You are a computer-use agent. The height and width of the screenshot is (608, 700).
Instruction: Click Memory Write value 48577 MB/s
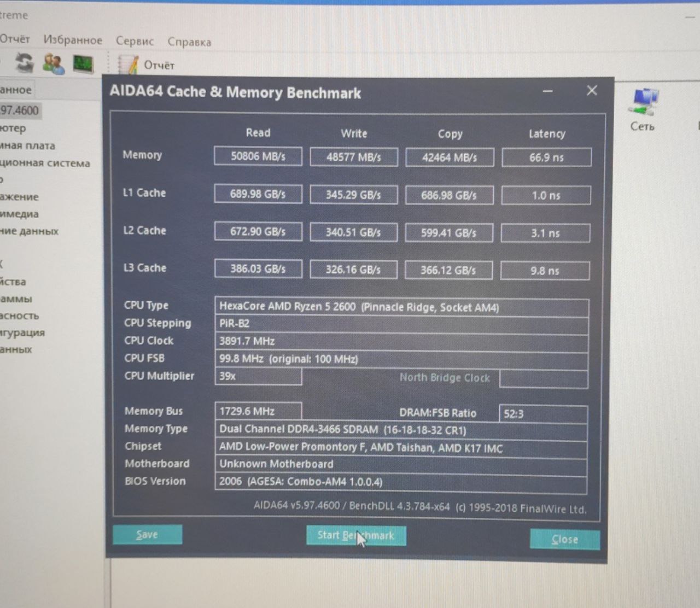(354, 157)
